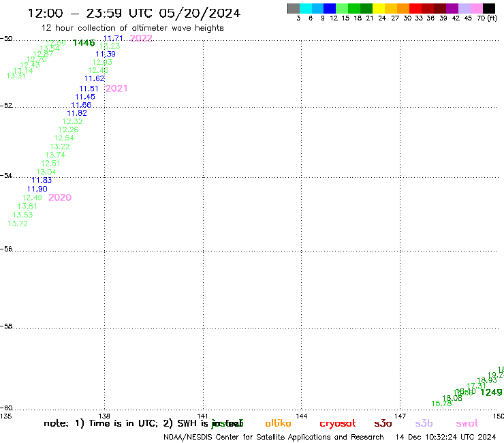Image resolution: width=504 pixels, height=443 pixels.
Task: Click the 13.53 reading
Action: 22,215
